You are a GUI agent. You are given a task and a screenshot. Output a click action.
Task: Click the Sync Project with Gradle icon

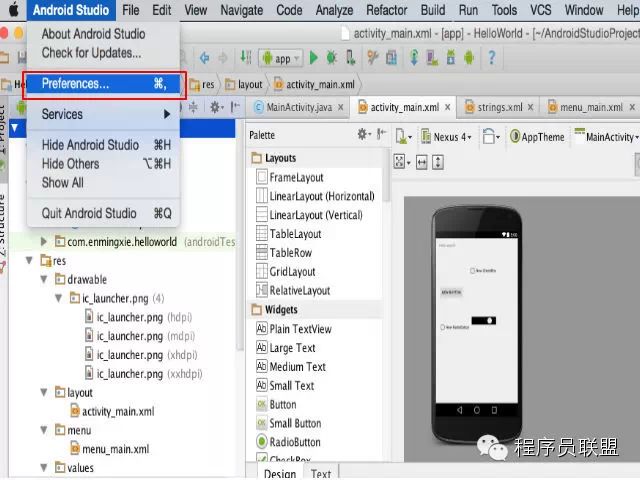coord(414,58)
